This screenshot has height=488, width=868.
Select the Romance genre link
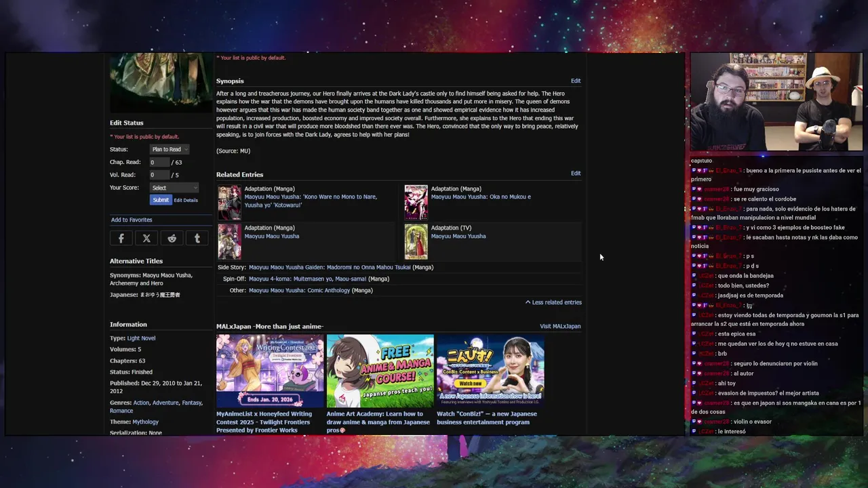pos(121,411)
